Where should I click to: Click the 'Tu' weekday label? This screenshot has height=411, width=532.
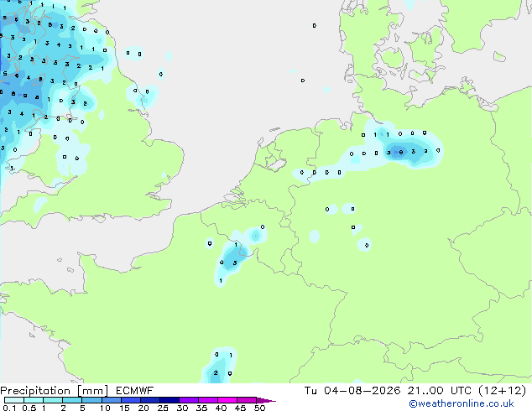pyautogui.click(x=310, y=391)
